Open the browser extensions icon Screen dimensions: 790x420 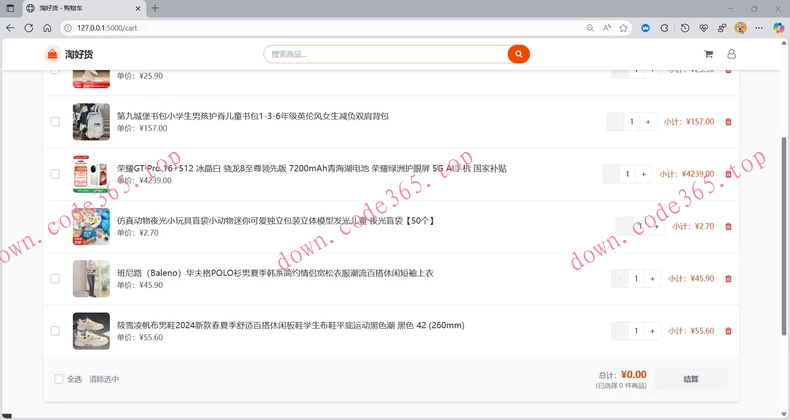(665, 28)
